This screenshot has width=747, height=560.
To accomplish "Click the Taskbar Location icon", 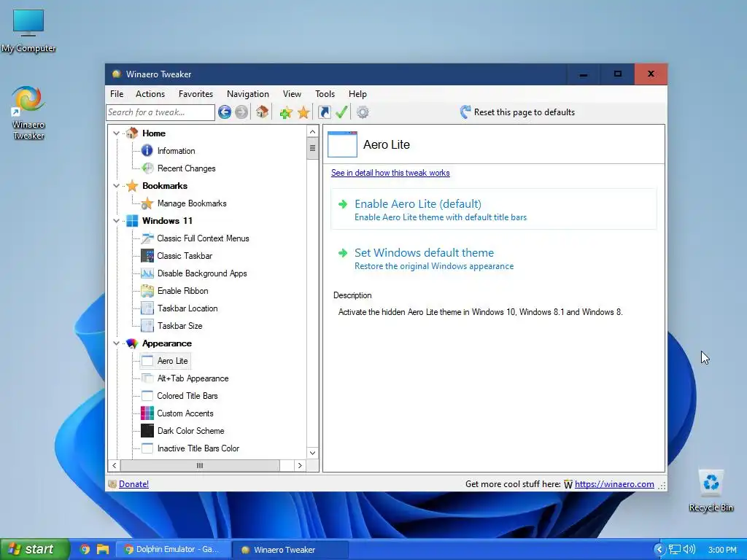I will (x=147, y=308).
